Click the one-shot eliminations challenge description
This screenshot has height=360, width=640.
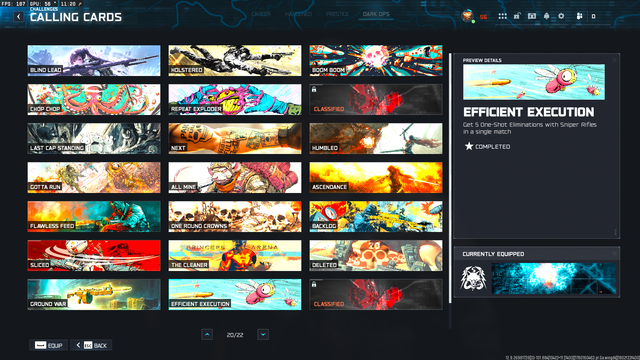click(x=529, y=128)
